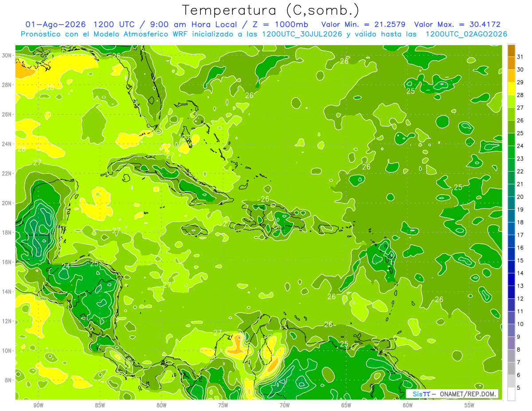Click the '28' value on color legend
This screenshot has height=411, width=532.
click(520, 95)
